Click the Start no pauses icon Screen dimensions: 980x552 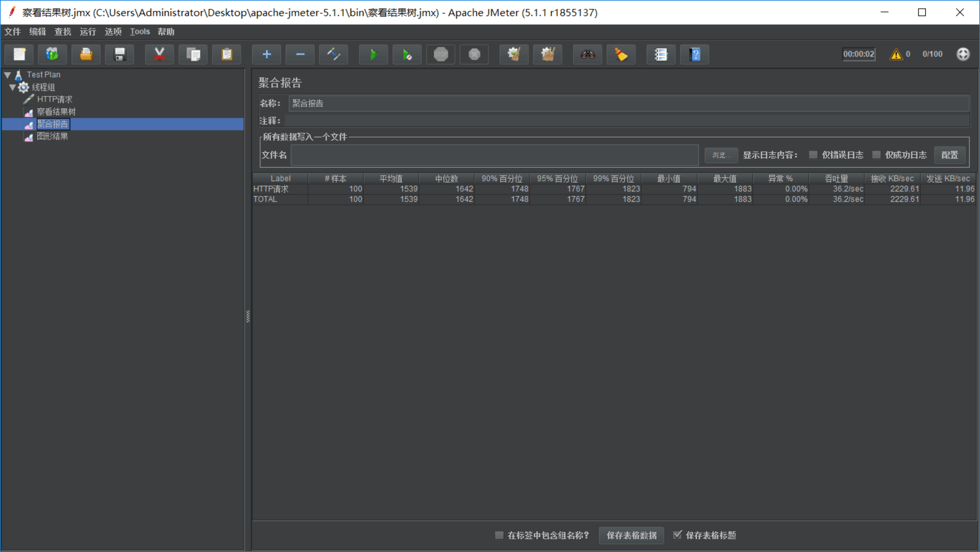[x=407, y=54]
